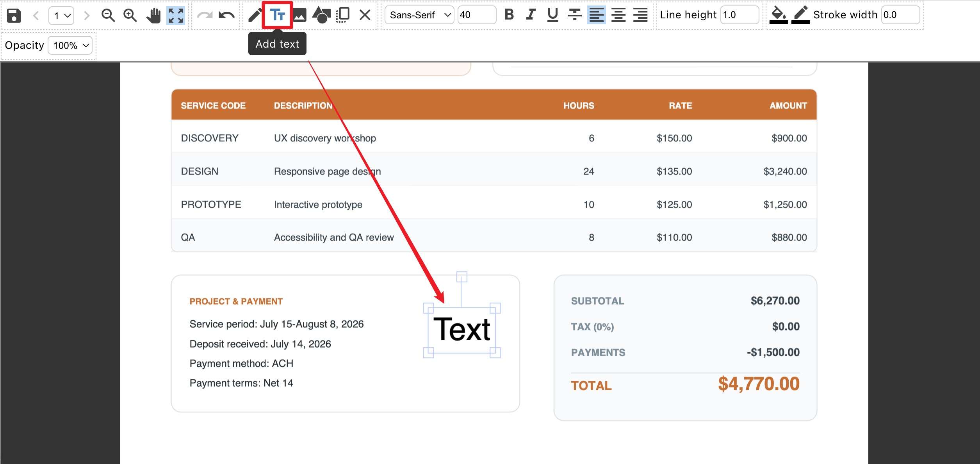The image size is (980, 464).
Task: Select the shapes tool icon
Action: tap(322, 15)
